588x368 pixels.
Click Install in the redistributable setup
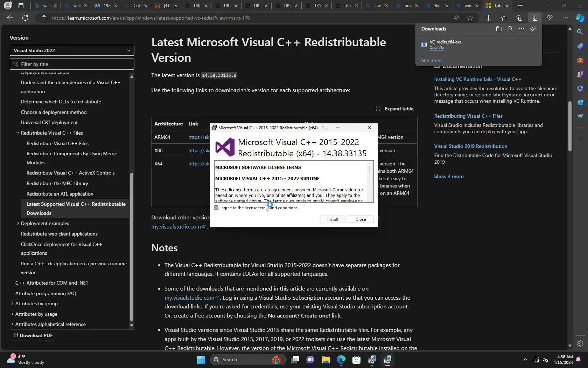(332, 219)
